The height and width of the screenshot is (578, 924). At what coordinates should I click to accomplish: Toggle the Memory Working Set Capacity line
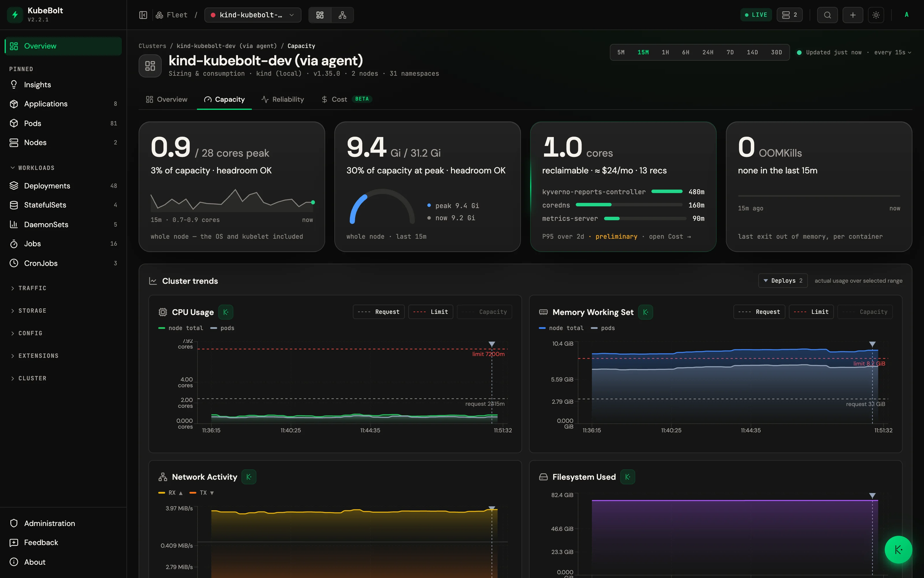coord(865,312)
